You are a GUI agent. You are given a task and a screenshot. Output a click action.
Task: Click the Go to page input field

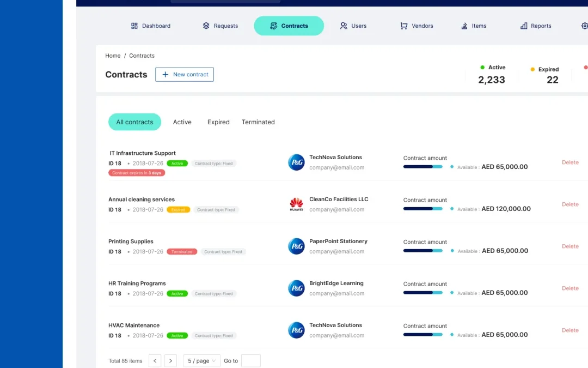point(251,361)
